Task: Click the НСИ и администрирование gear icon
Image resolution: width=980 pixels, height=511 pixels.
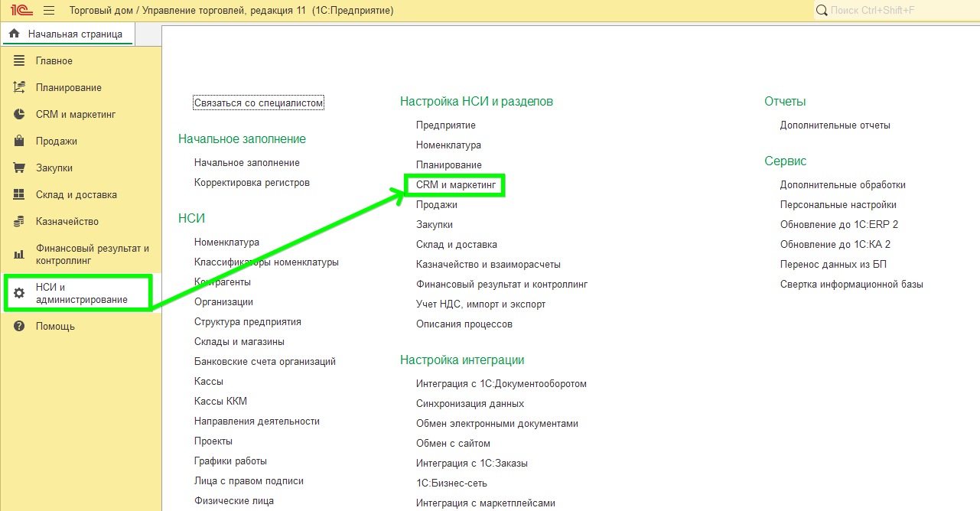Action: point(19,294)
